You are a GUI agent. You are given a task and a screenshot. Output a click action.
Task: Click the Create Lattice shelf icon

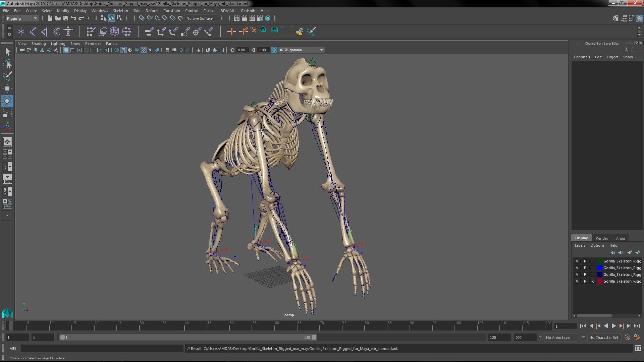pyautogui.click(x=114, y=32)
